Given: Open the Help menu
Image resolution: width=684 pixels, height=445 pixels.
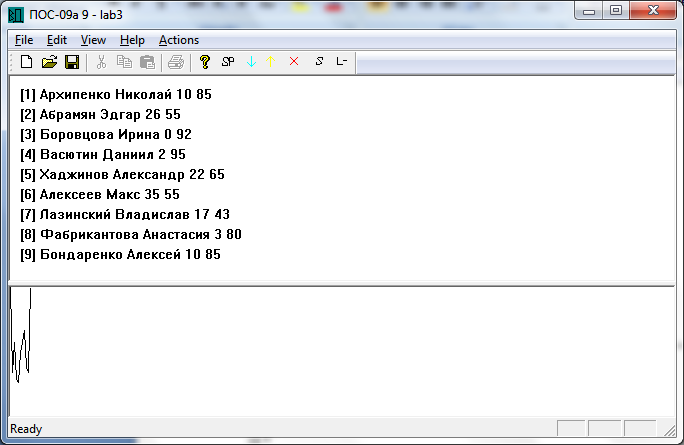Looking at the screenshot, I should tap(132, 40).
